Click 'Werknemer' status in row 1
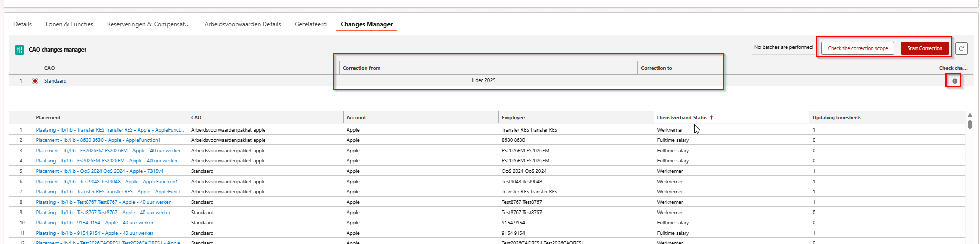The width and height of the screenshot is (980, 244). [670, 130]
